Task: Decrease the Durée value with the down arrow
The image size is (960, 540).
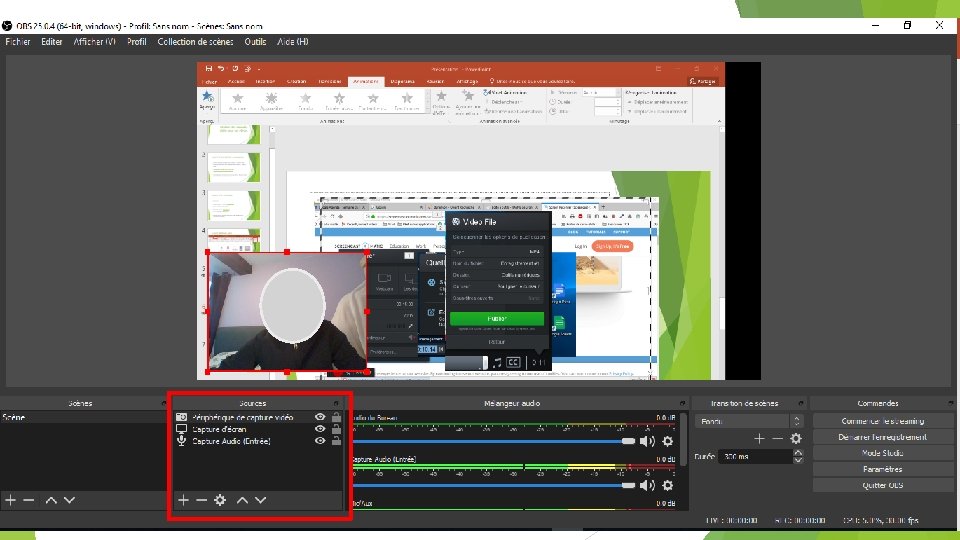Action: click(x=798, y=460)
